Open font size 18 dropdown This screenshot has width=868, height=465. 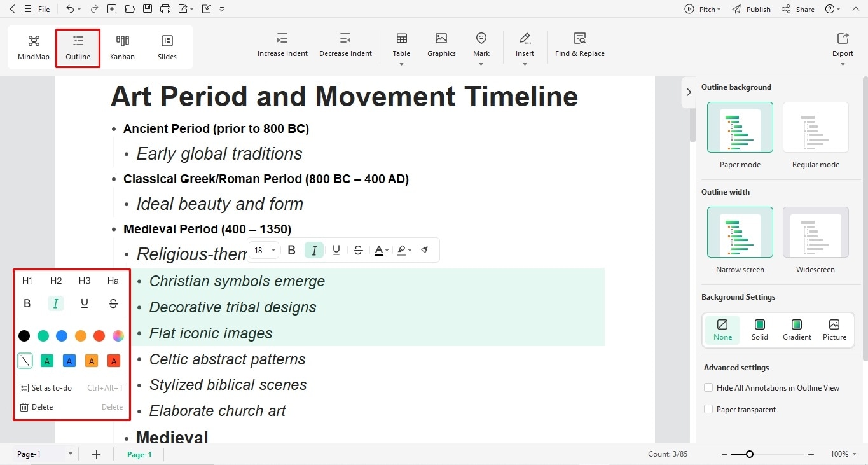(265, 250)
